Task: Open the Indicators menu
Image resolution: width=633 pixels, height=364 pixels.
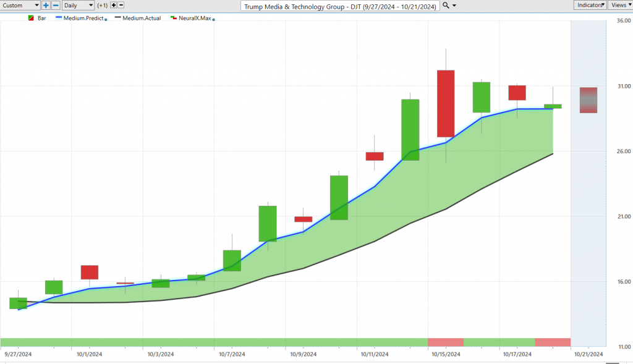Action: click(590, 5)
